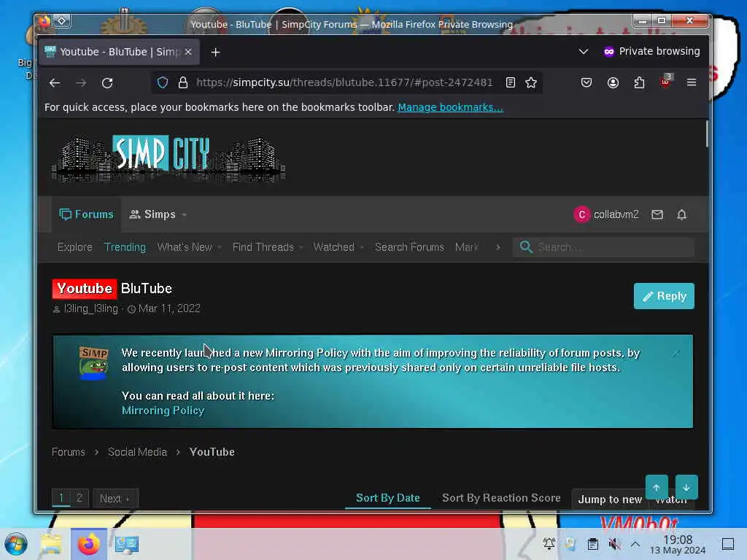Select the Sort By Date tab
747x560 pixels.
[x=388, y=498]
